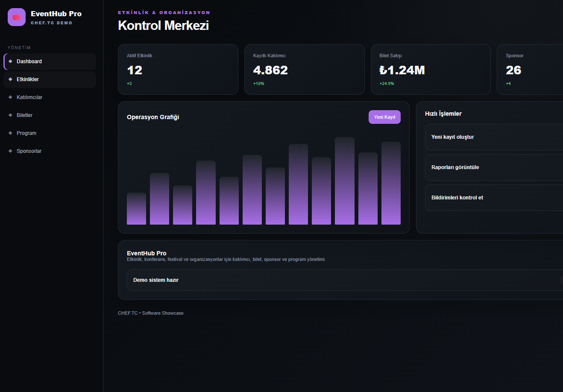Image resolution: width=563 pixels, height=392 pixels.
Task: Open the Program menu entry
Action: 50,133
